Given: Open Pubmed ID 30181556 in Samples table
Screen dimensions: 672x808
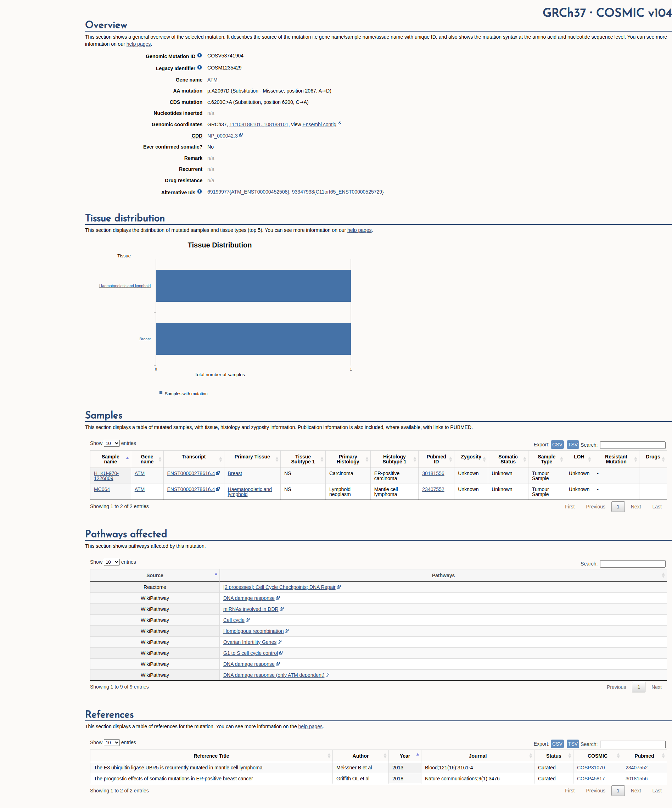Looking at the screenshot, I should pos(433,473).
